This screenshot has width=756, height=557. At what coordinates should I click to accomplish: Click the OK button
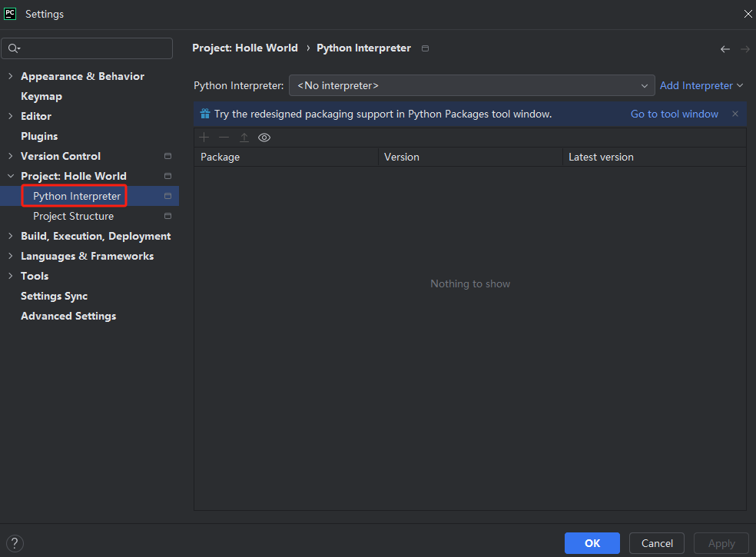coord(592,543)
